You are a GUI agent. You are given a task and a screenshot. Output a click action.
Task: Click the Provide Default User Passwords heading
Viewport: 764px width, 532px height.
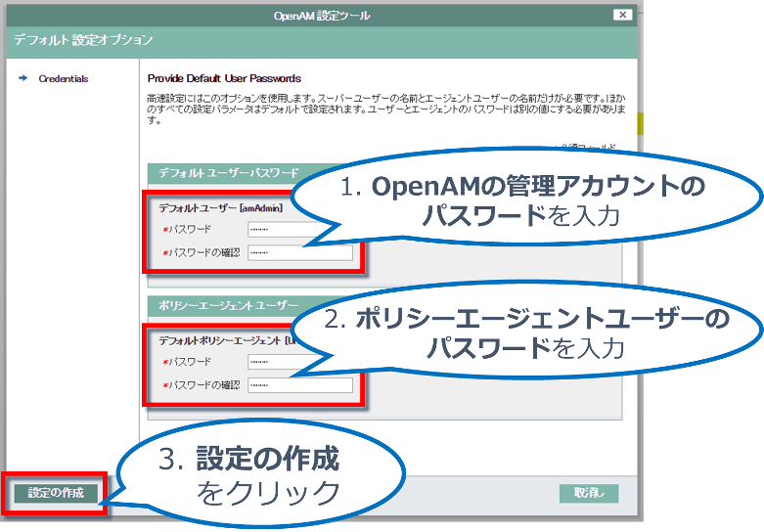pos(224,78)
